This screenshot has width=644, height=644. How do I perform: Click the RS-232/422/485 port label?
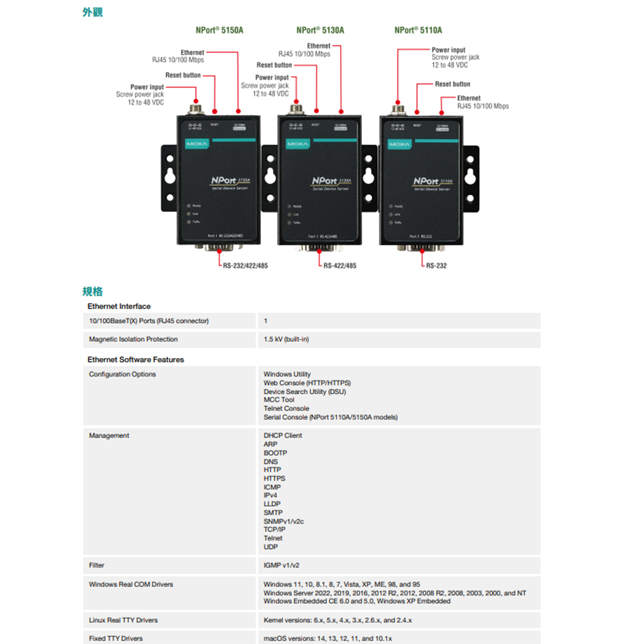245,265
